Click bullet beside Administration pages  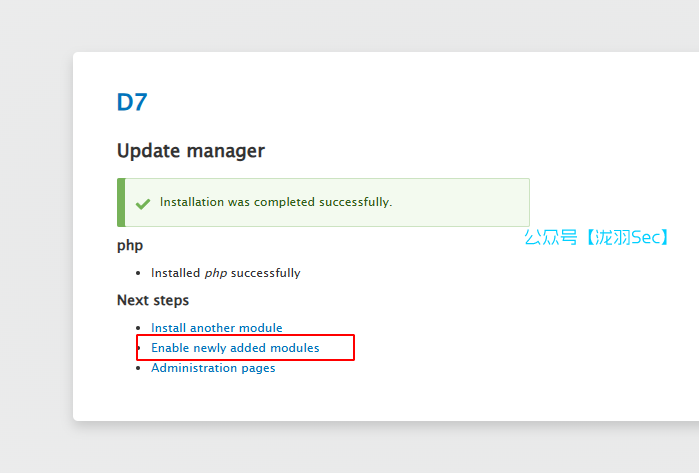(138, 368)
